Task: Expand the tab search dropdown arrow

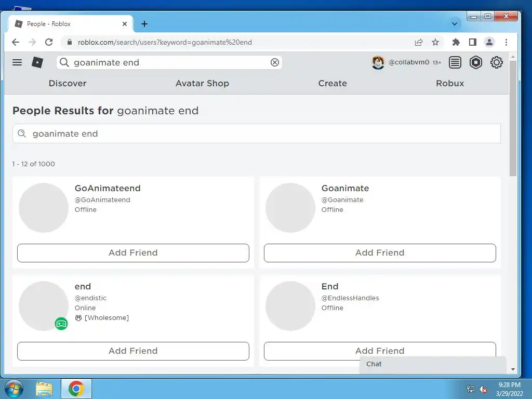Action: pos(455,24)
